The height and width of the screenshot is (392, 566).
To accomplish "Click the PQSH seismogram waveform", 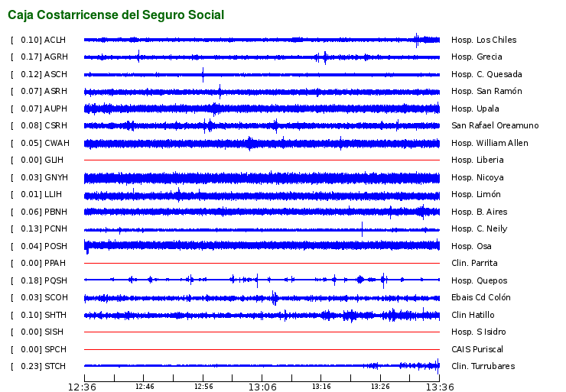I will (x=262, y=280).
